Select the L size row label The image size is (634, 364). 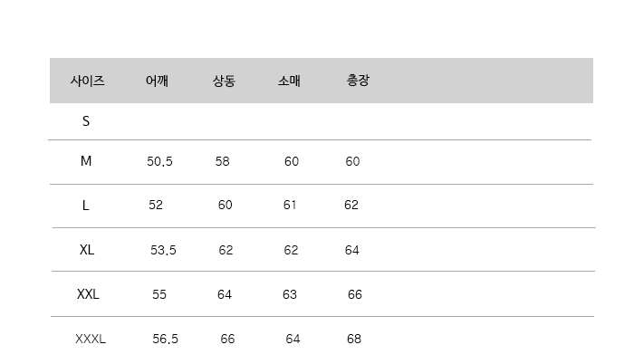click(x=85, y=206)
